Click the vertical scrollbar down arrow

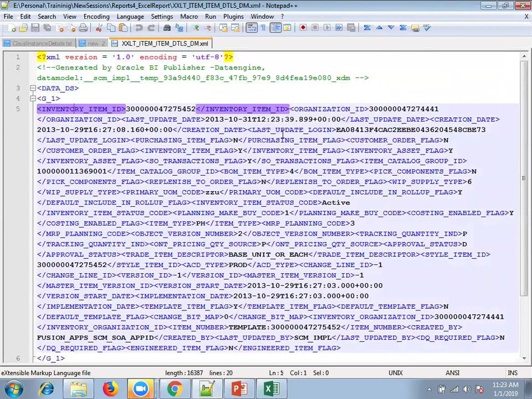[x=524, y=359]
